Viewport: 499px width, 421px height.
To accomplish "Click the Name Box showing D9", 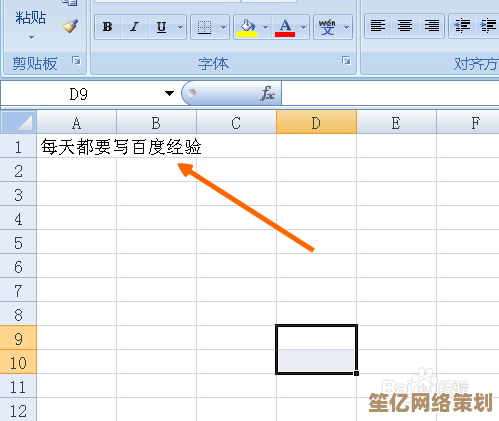I will pyautogui.click(x=79, y=94).
